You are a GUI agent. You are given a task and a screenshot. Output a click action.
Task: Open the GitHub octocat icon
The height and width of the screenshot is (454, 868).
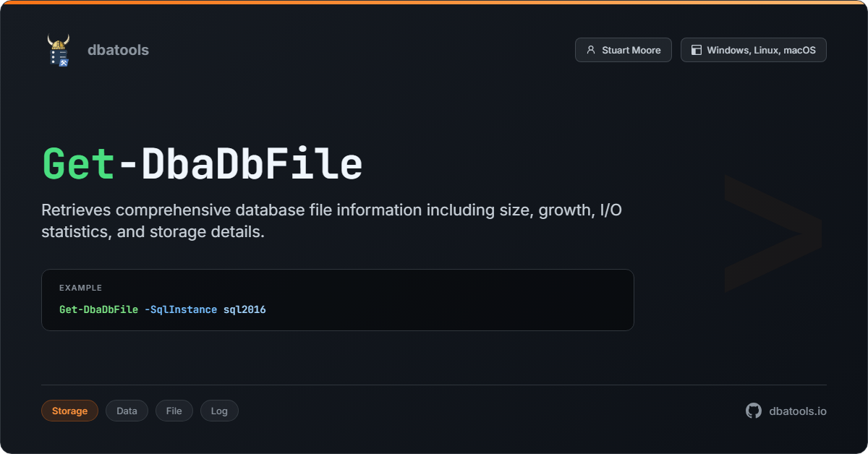coord(754,411)
